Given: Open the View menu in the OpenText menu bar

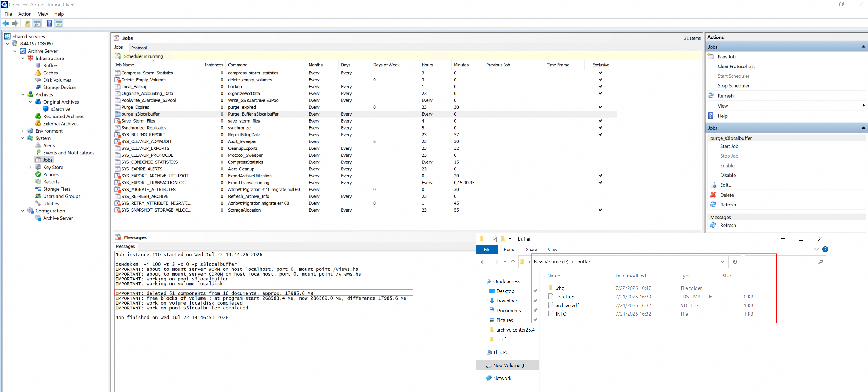Looking at the screenshot, I should coord(43,14).
